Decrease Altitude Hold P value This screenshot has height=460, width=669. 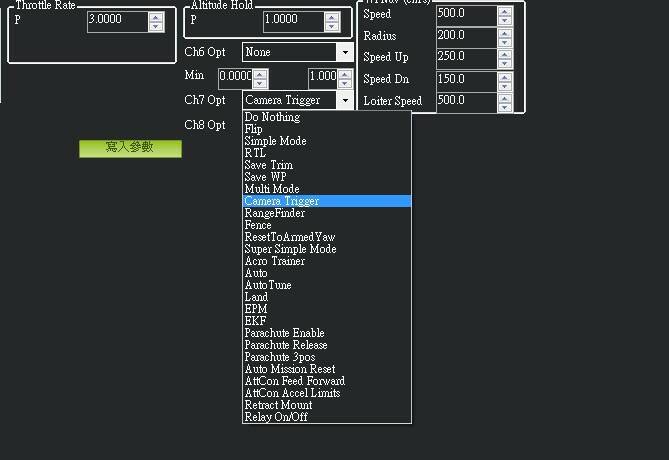345,27
